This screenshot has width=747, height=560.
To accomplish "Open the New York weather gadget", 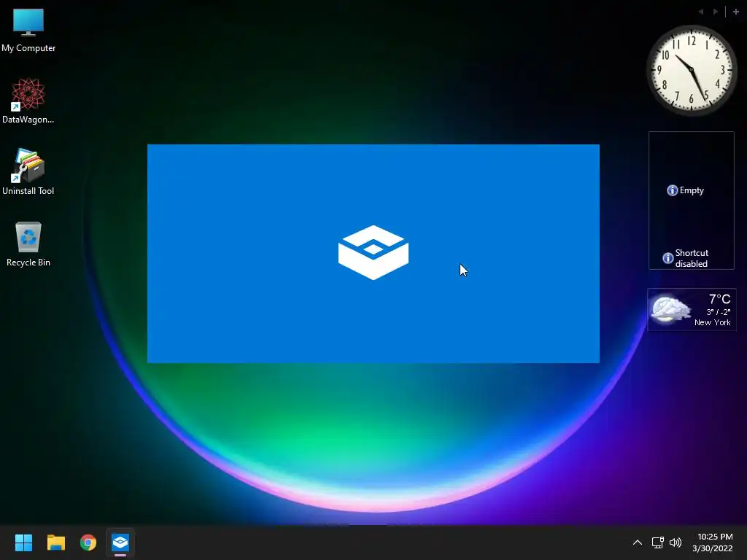I will [x=692, y=309].
